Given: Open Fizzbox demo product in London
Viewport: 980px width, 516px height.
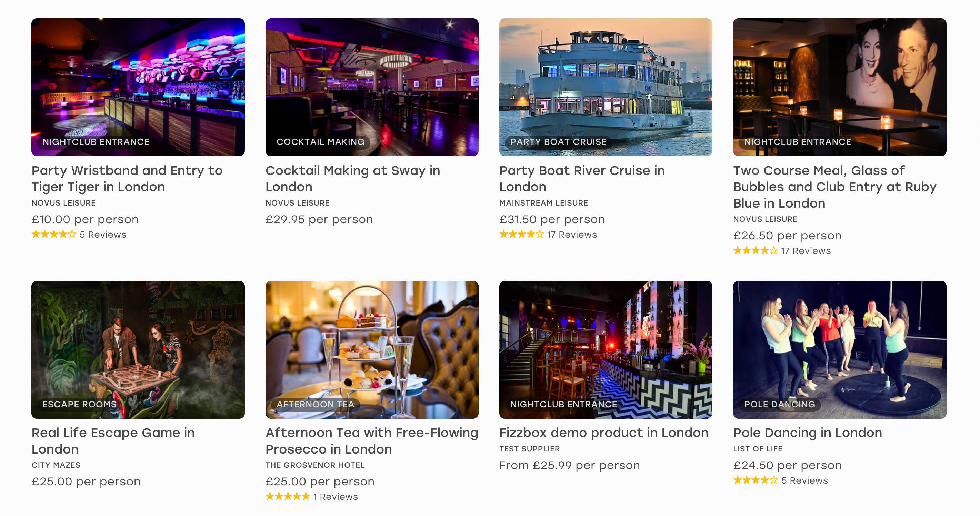Looking at the screenshot, I should (603, 433).
